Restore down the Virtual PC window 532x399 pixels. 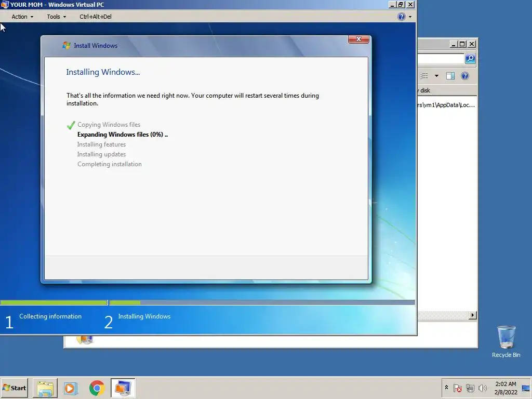point(401,4)
